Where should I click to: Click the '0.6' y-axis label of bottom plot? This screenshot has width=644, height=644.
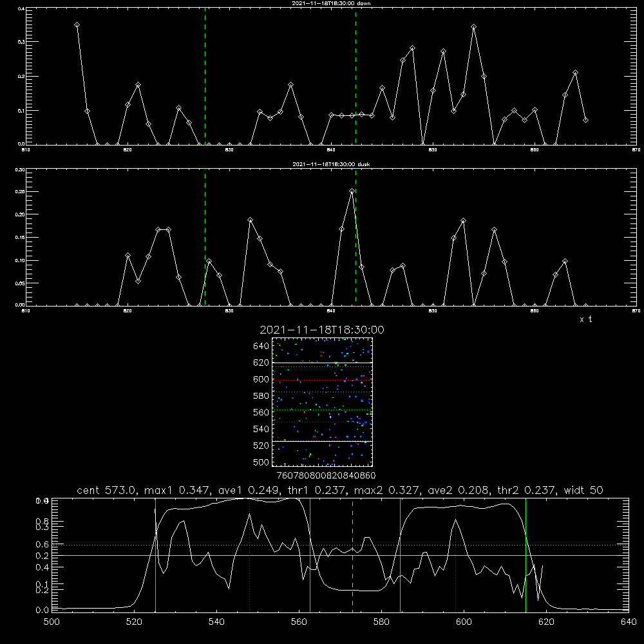tap(43, 545)
